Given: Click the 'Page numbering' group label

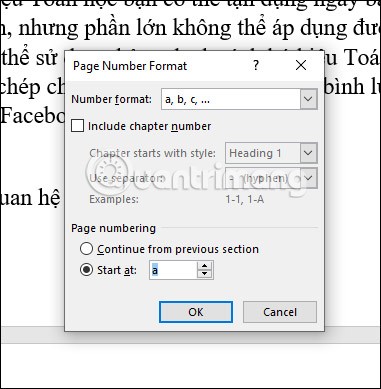Looking at the screenshot, I should click(x=113, y=228).
